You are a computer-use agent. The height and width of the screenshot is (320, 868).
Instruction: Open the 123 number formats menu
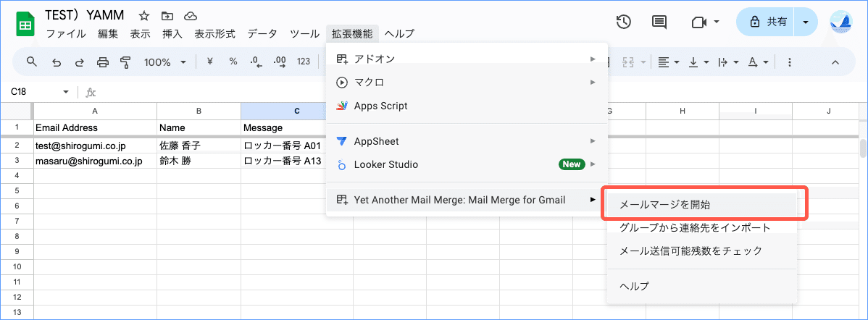pyautogui.click(x=304, y=62)
